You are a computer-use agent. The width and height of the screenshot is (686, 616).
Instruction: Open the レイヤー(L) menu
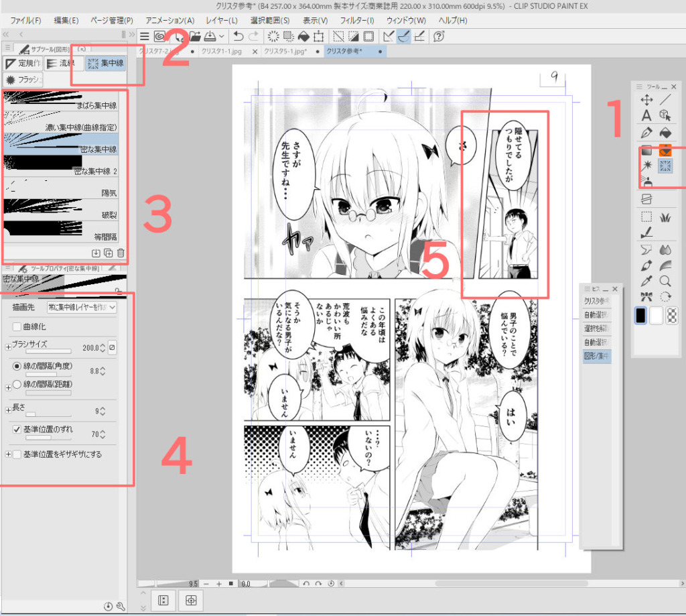(x=221, y=20)
